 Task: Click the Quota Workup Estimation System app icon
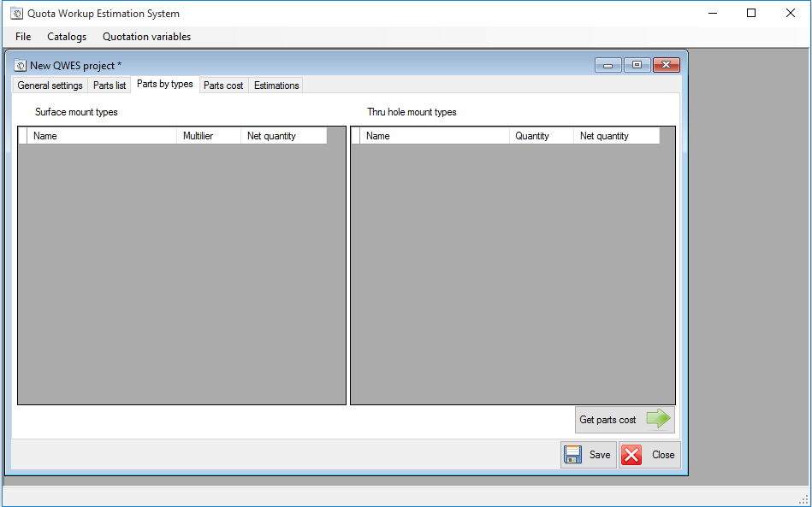[x=16, y=14]
